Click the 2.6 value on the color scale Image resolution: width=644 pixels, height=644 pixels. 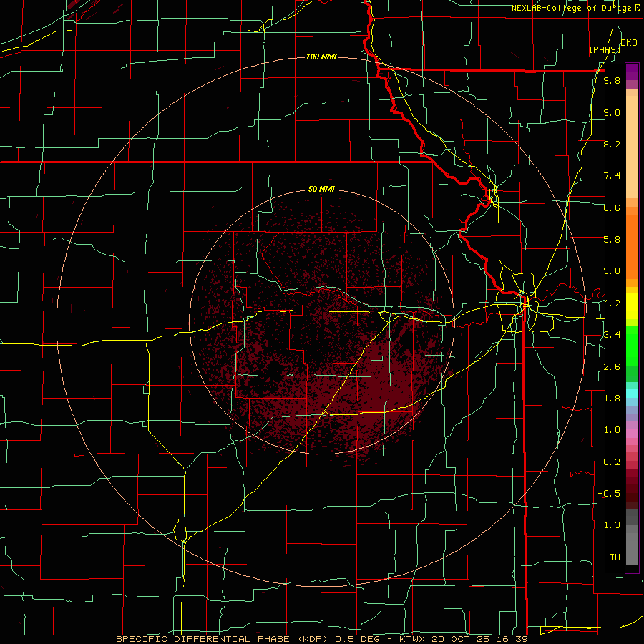pyautogui.click(x=612, y=366)
